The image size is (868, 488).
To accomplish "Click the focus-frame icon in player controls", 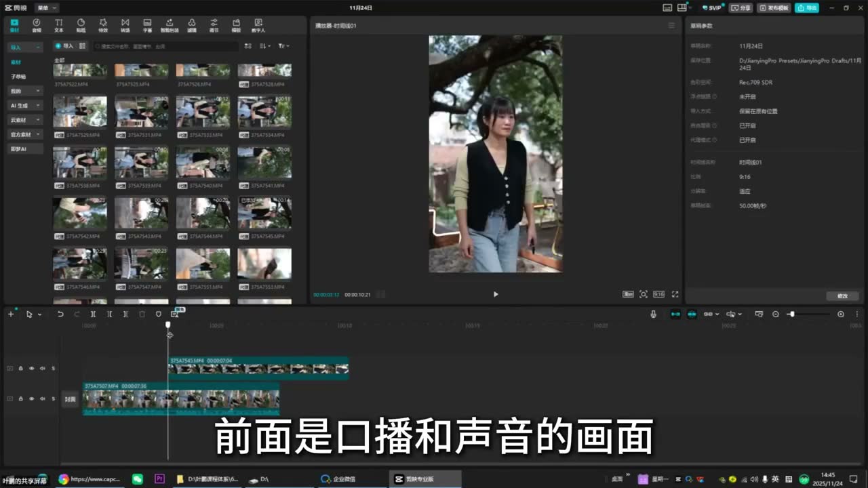I will 644,294.
